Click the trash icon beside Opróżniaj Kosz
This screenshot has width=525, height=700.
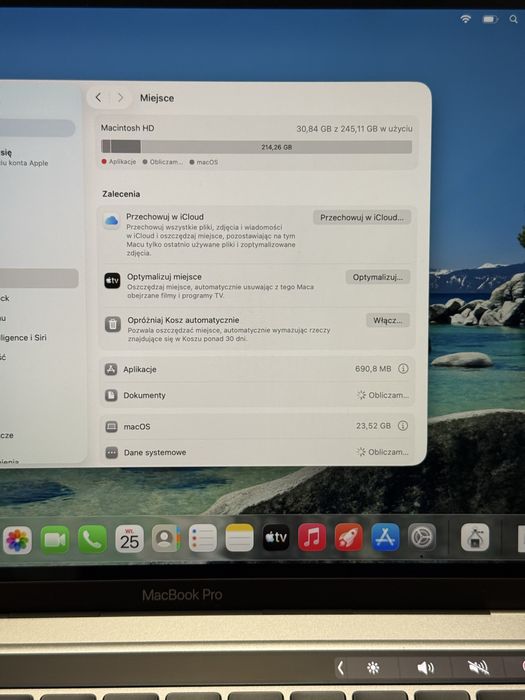(112, 324)
